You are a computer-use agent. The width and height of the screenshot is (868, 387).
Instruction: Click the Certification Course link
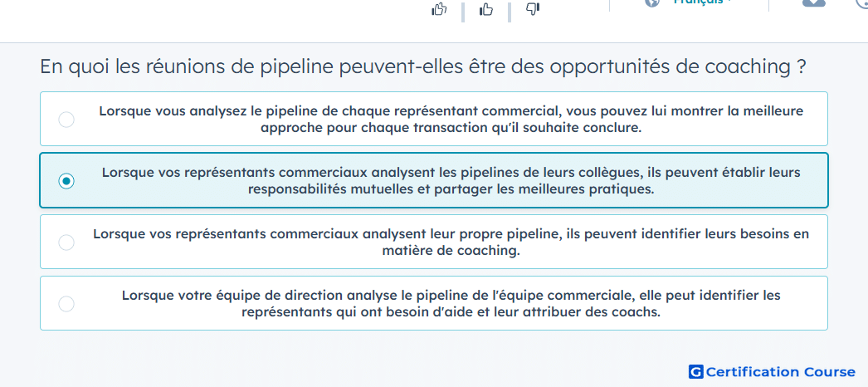click(773, 372)
